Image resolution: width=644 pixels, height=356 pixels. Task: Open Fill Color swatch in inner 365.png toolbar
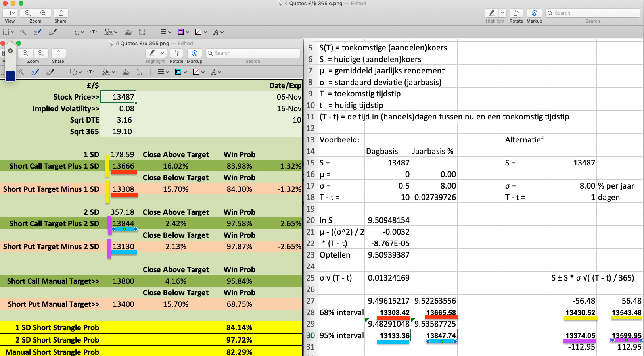pyautogui.click(x=199, y=72)
